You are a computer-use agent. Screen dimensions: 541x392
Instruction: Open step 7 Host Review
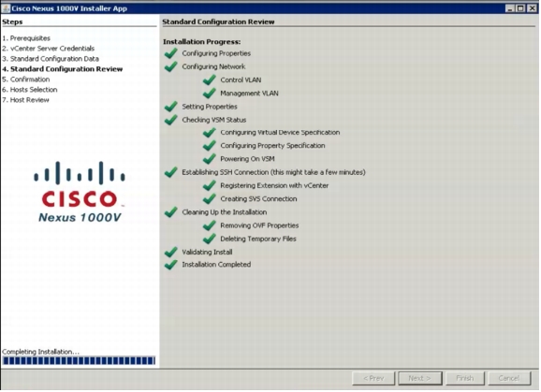pos(25,100)
